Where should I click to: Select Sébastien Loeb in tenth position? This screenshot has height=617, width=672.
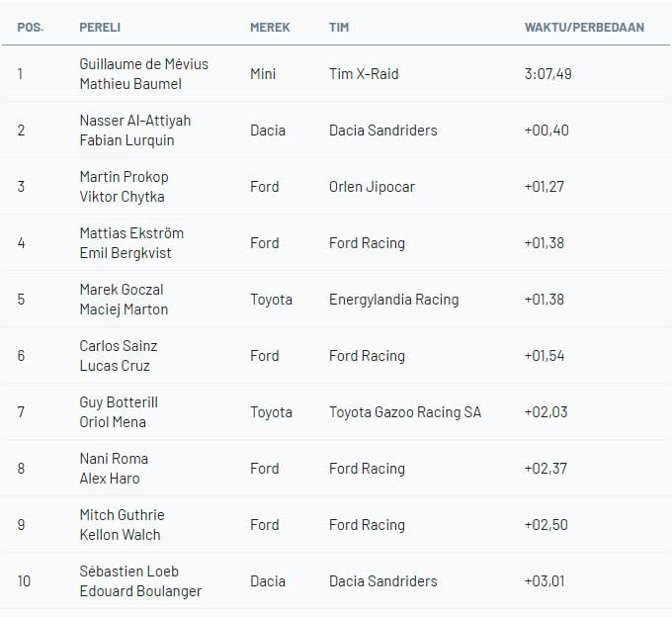click(129, 572)
